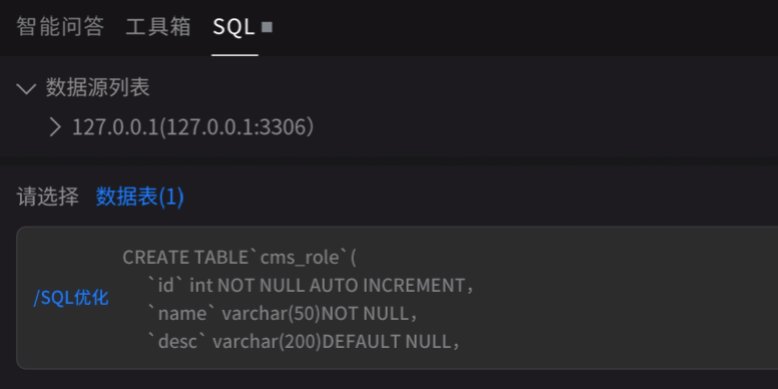Select the 127.0.0.1(127.0.0.1:3306) data source entry

tap(193, 128)
